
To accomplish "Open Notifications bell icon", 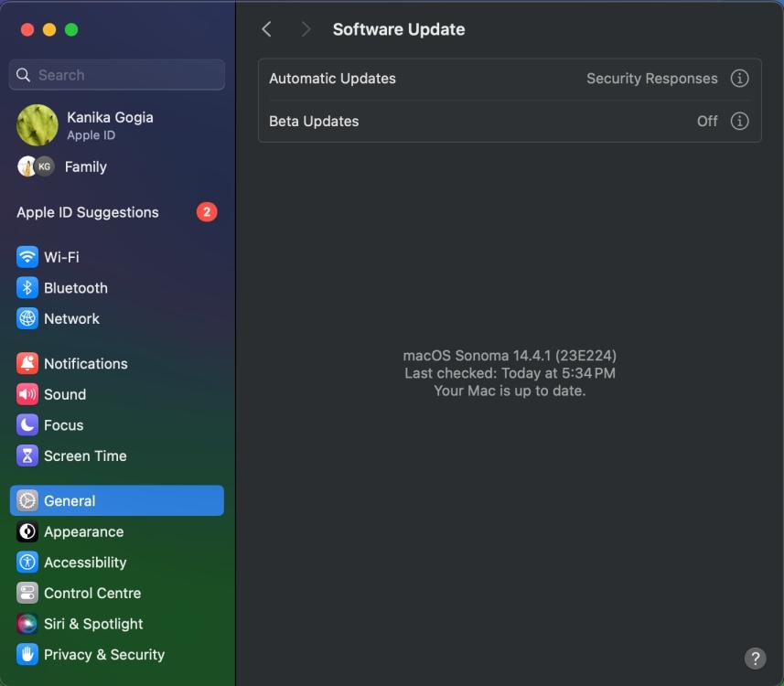I will [27, 363].
